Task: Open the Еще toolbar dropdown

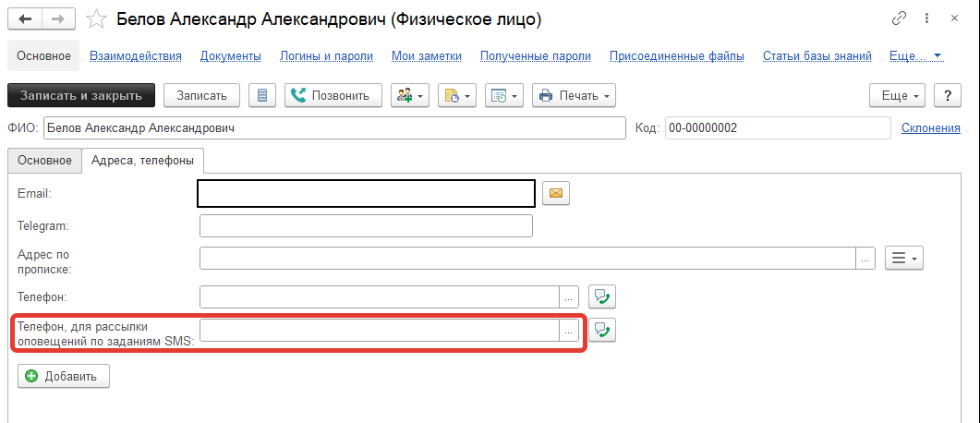Action: pyautogui.click(x=897, y=96)
